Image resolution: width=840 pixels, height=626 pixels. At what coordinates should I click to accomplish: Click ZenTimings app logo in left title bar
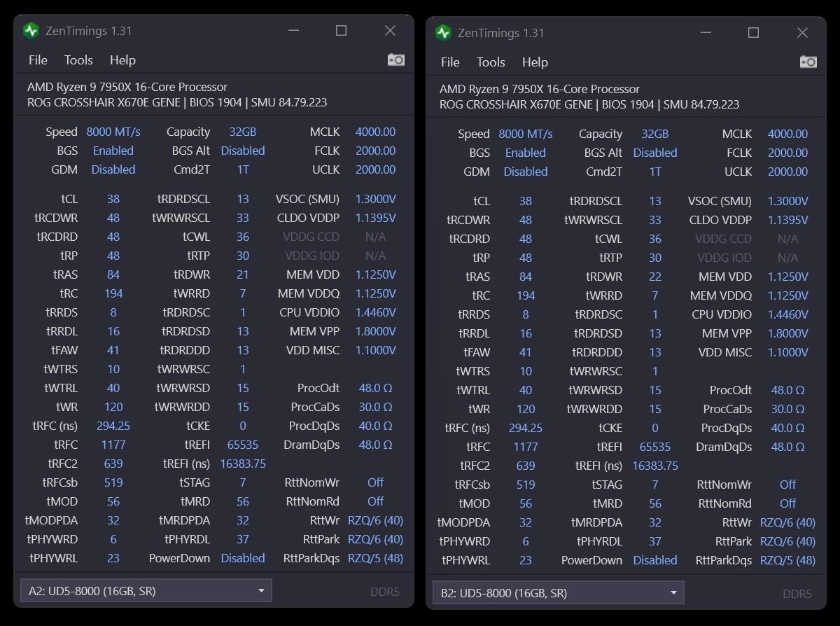tap(31, 31)
